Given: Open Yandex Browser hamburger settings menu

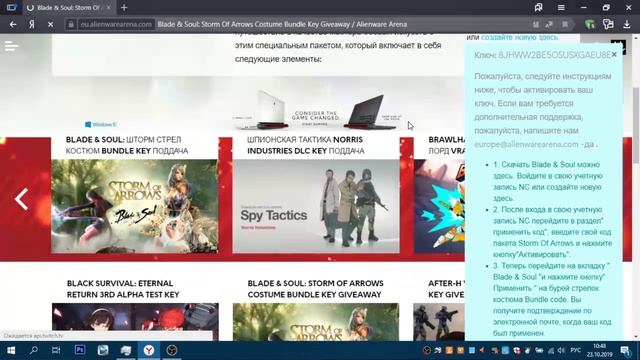Looking at the screenshot, I should tap(561, 7).
